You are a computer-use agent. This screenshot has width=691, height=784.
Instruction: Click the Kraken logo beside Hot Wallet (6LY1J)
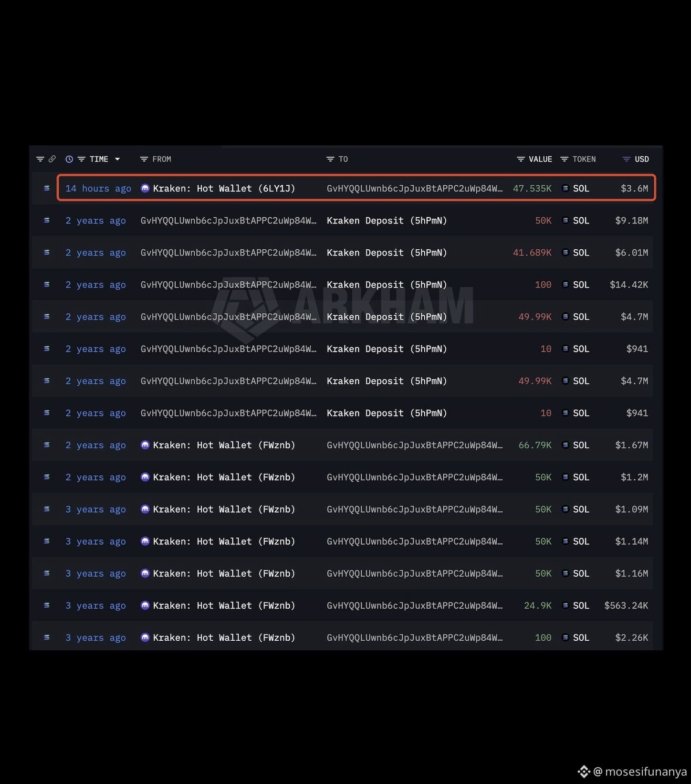point(145,188)
